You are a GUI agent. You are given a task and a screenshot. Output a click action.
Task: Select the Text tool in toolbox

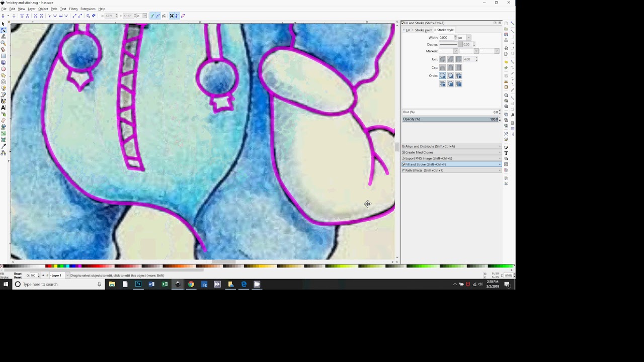(4, 108)
